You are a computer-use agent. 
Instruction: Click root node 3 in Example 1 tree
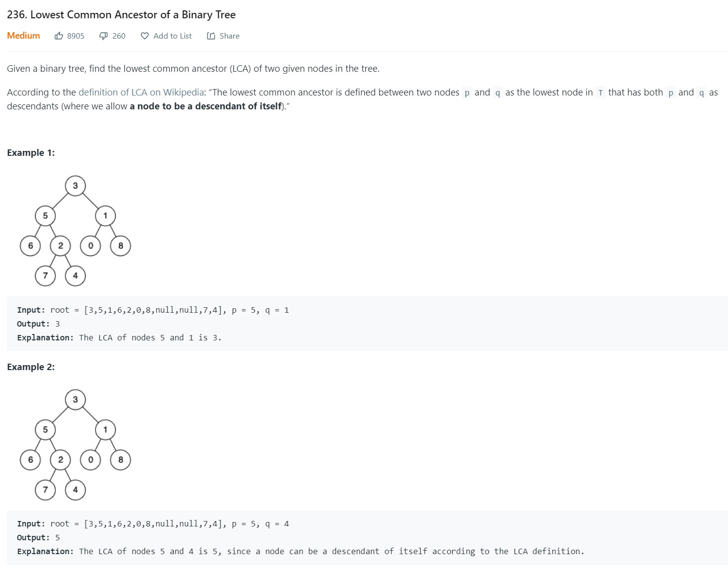[x=75, y=186]
